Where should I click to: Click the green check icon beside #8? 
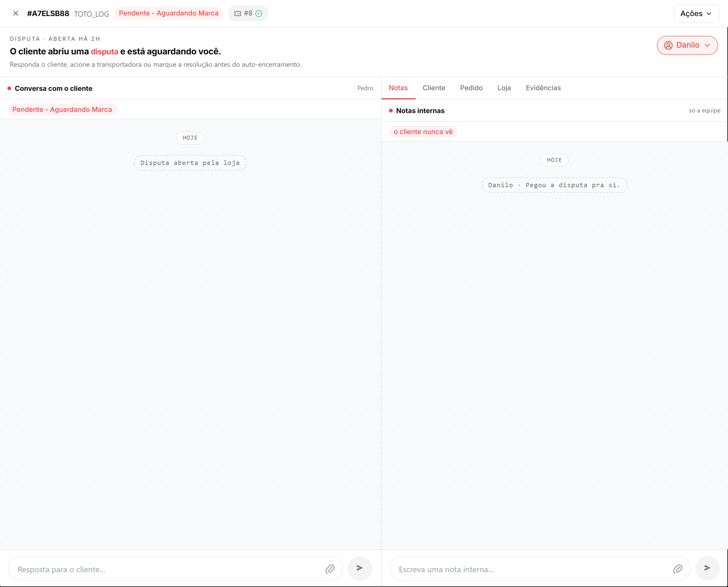click(259, 14)
